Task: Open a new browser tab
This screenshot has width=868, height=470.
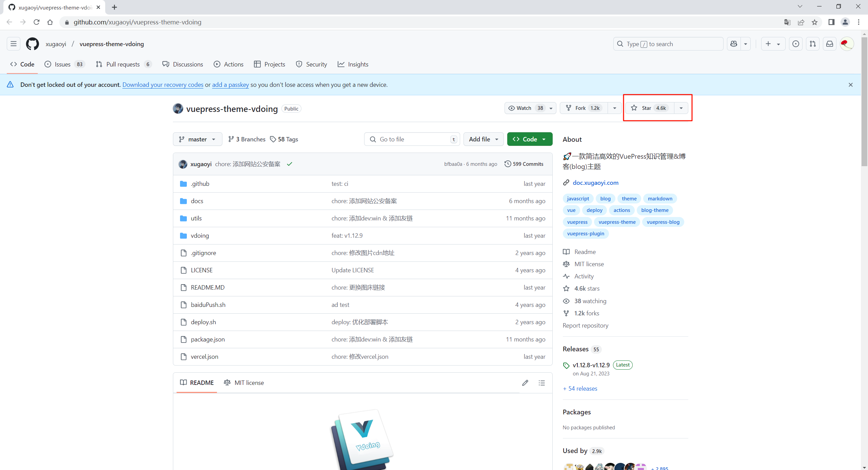Action: [115, 7]
